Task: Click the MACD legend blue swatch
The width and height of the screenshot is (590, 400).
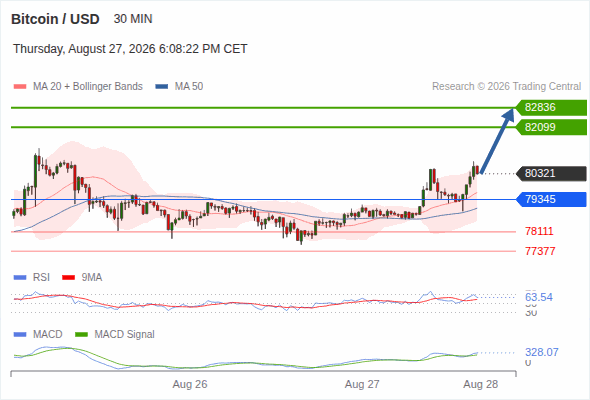Action: (x=20, y=335)
